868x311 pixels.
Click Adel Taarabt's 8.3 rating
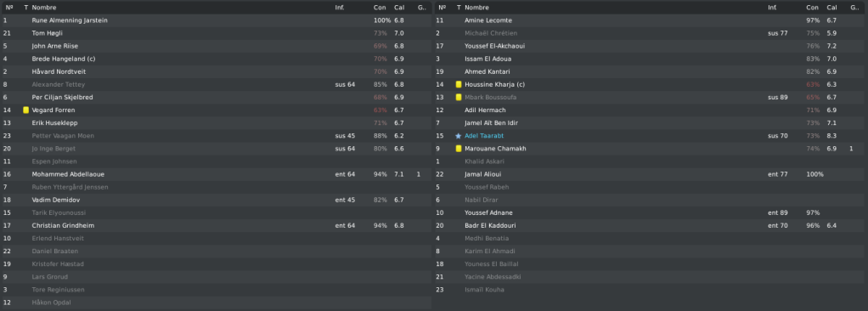[x=831, y=136]
